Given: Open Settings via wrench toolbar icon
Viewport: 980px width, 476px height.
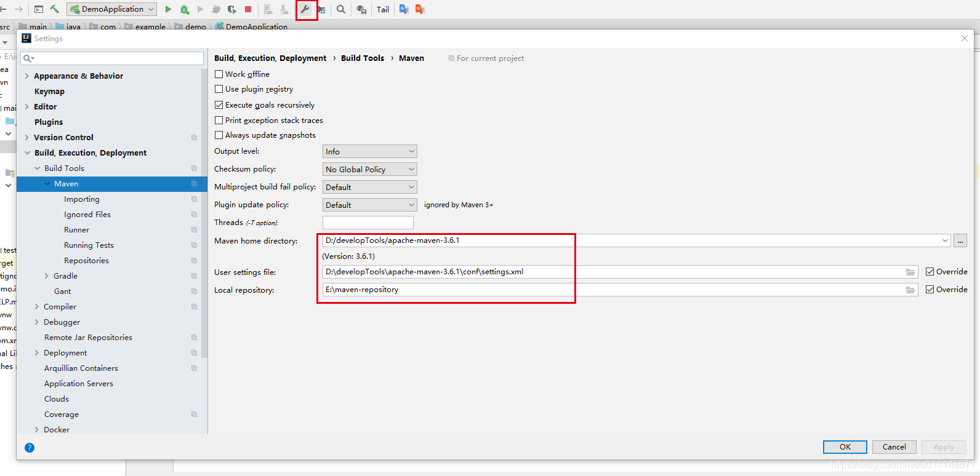Looking at the screenshot, I should 305,9.
